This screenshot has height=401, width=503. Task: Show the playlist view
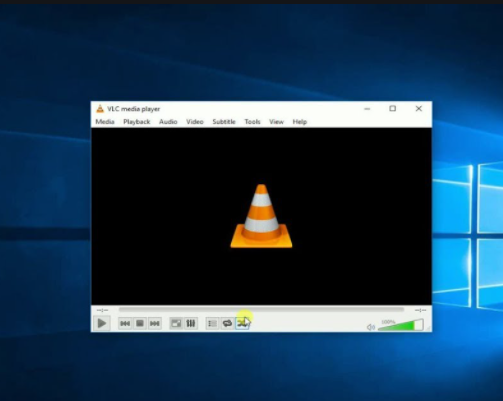(212, 323)
